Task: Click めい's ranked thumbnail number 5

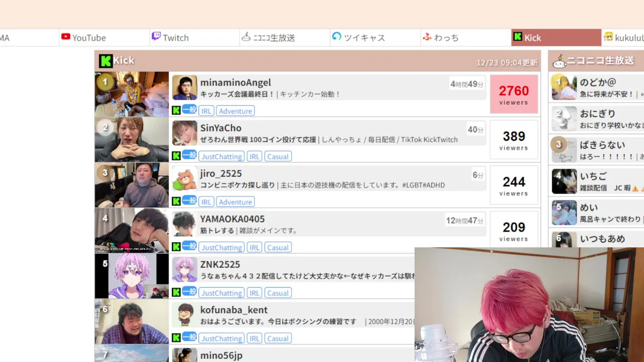Action: click(564, 213)
